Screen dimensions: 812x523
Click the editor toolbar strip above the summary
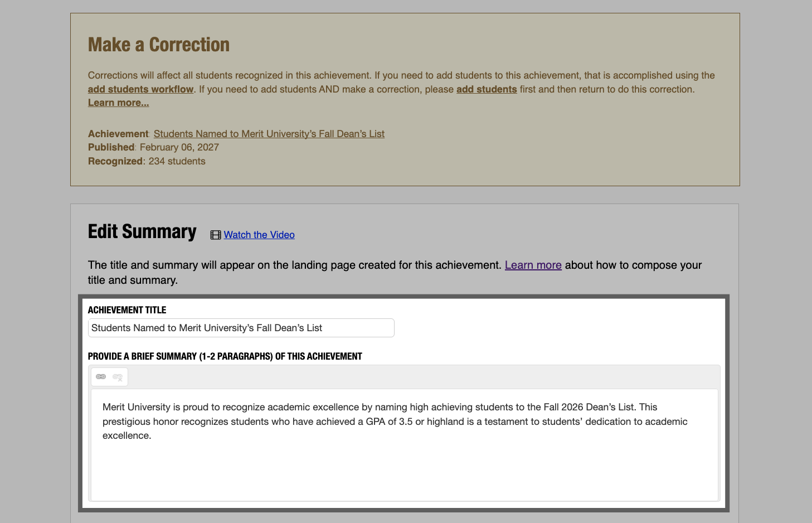390,376
